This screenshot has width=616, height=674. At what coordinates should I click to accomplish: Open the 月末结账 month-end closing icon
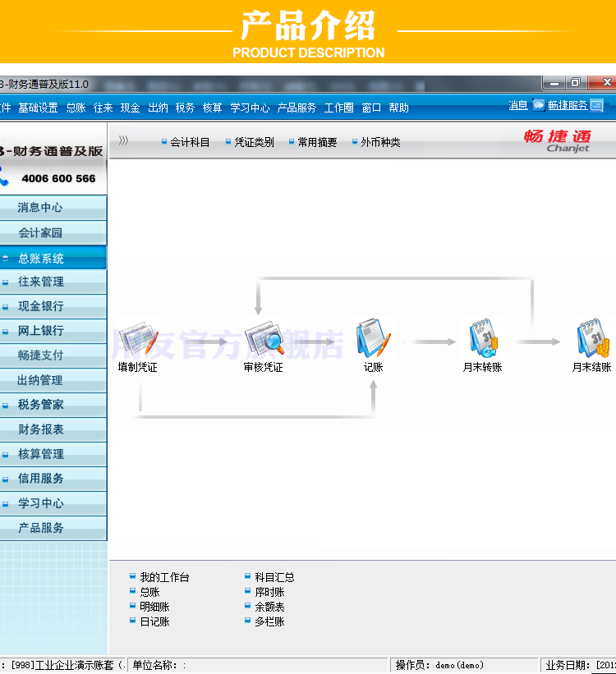point(593,339)
